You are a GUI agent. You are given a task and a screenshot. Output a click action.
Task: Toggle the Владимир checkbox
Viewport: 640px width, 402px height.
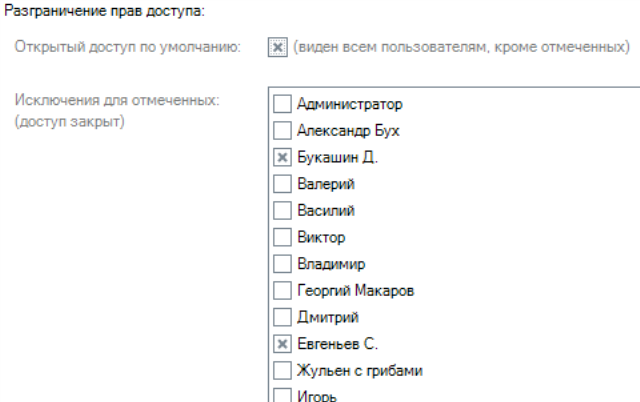tap(283, 265)
